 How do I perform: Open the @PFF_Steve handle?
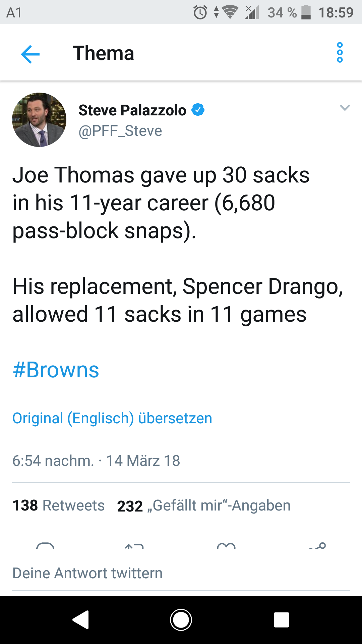tap(120, 131)
